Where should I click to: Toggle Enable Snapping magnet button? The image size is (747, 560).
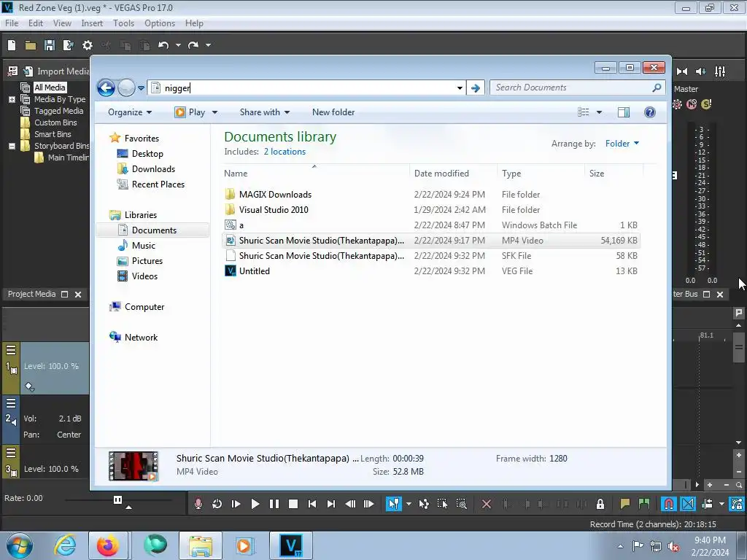pyautogui.click(x=669, y=504)
